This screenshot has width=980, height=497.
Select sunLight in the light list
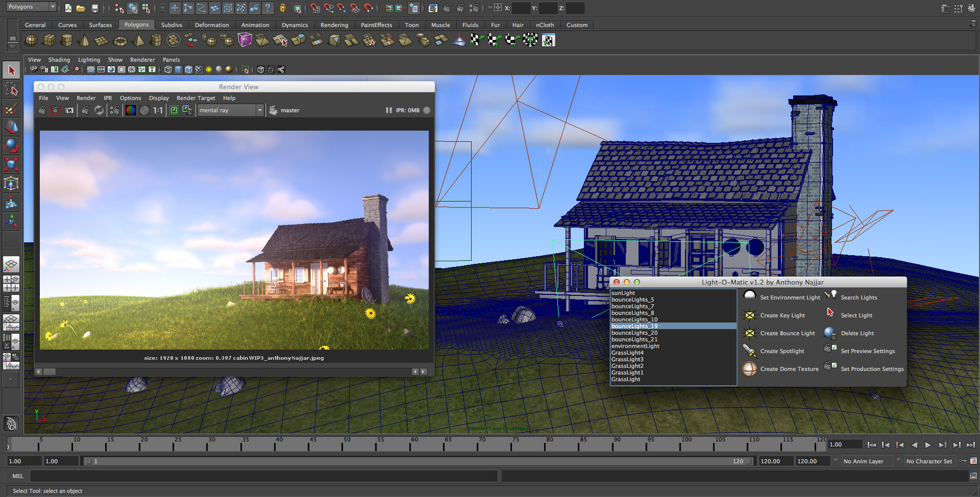pos(673,293)
